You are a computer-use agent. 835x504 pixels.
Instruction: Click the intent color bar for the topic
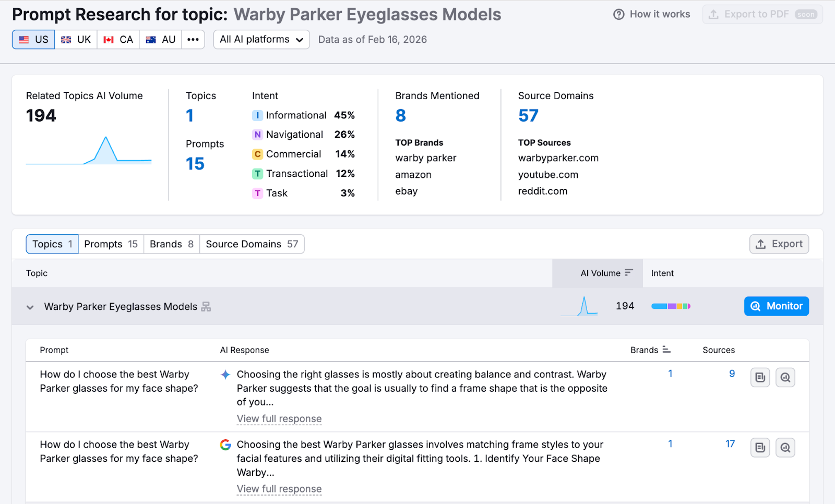click(671, 306)
